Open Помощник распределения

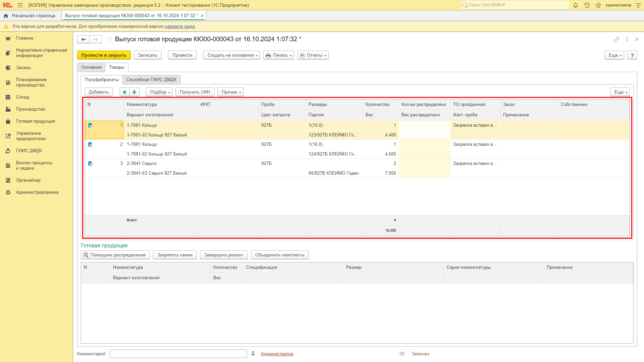[115, 255]
